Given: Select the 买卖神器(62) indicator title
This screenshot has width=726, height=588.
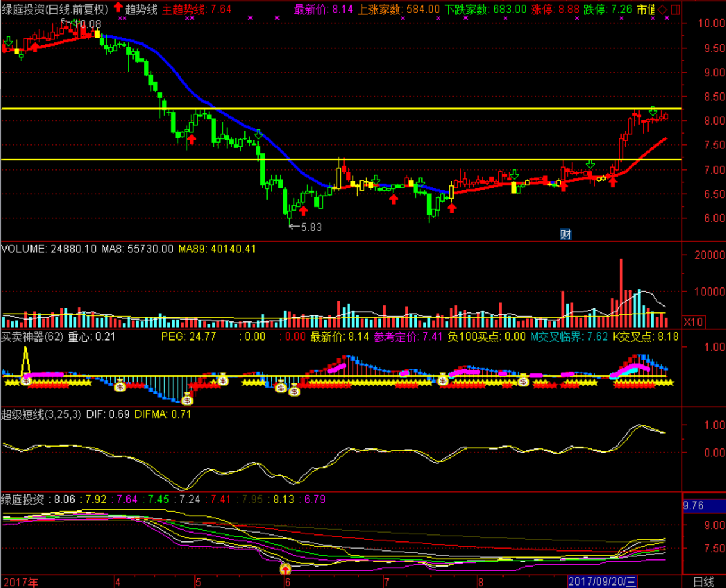Looking at the screenshot, I should (x=32, y=336).
